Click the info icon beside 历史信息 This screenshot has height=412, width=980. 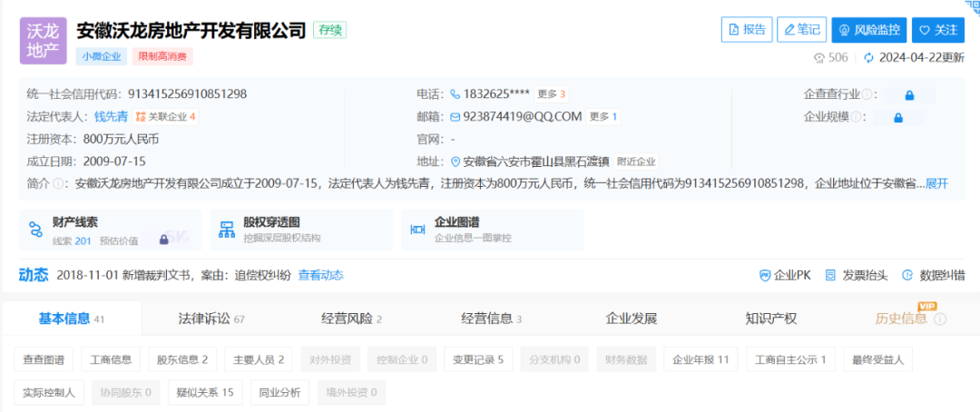click(x=941, y=319)
